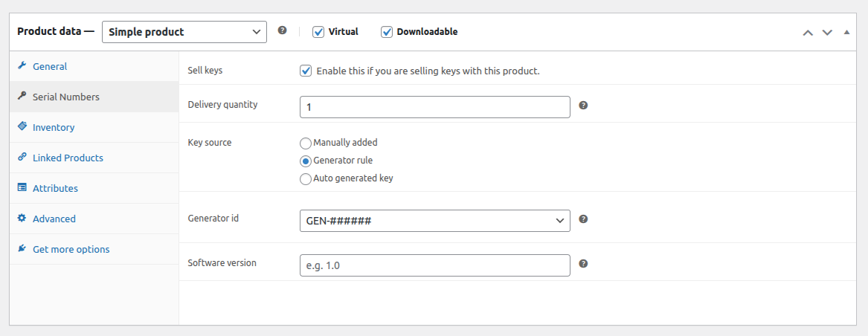Click the Serial Numbers key icon

tap(22, 97)
